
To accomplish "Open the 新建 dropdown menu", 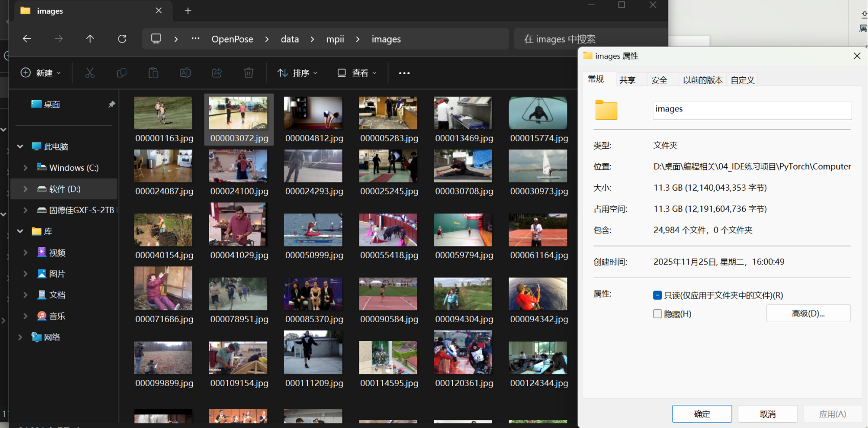I will tap(41, 73).
